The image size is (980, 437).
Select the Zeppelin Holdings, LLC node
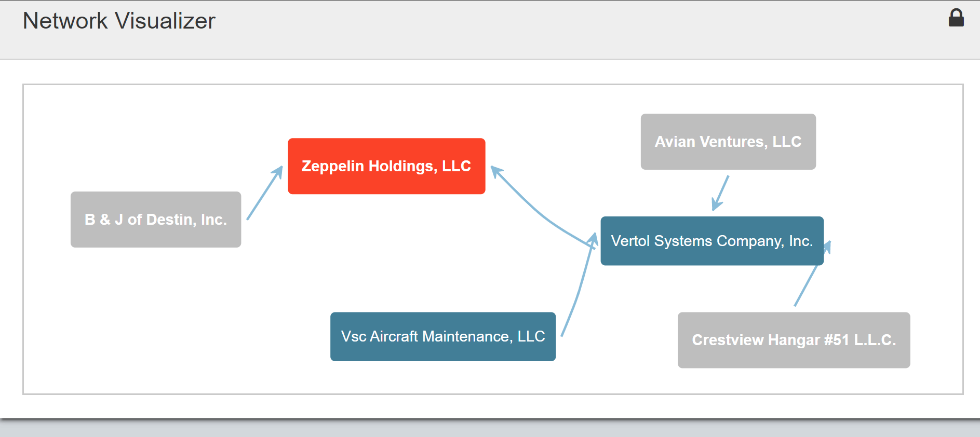[386, 166]
